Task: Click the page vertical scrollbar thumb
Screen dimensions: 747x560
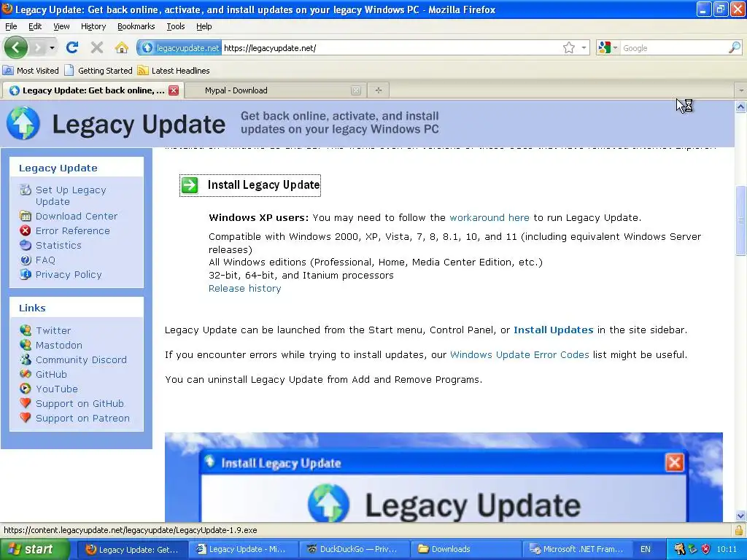Action: click(741, 220)
